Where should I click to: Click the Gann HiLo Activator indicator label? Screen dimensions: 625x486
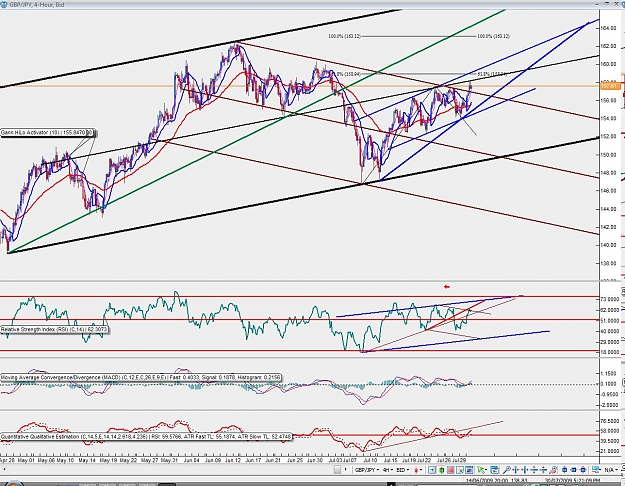pos(47,132)
